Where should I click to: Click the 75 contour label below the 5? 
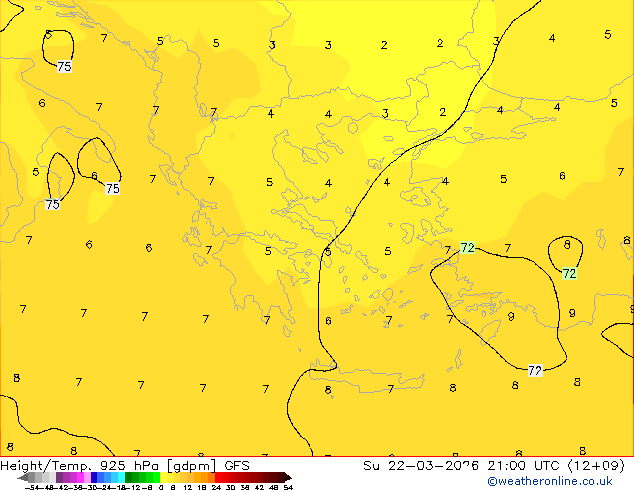click(53, 205)
